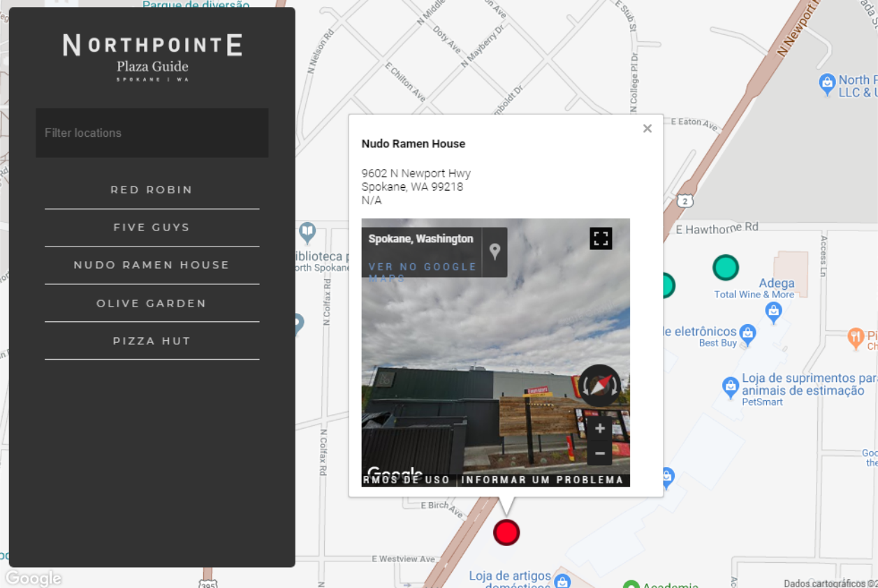Select the fully visible green map marker
Viewport: 878px width, 588px height.
[726, 267]
